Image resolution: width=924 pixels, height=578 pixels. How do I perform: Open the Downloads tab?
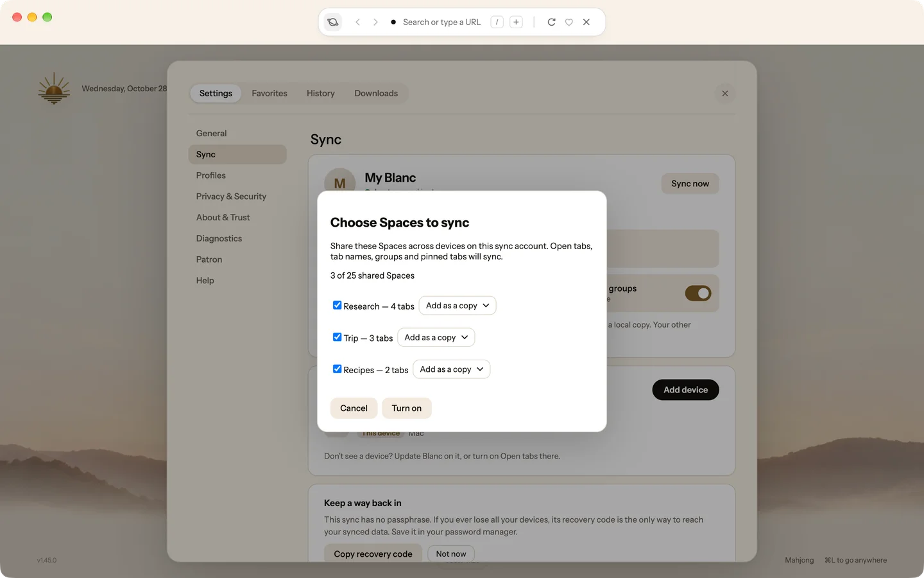click(376, 93)
